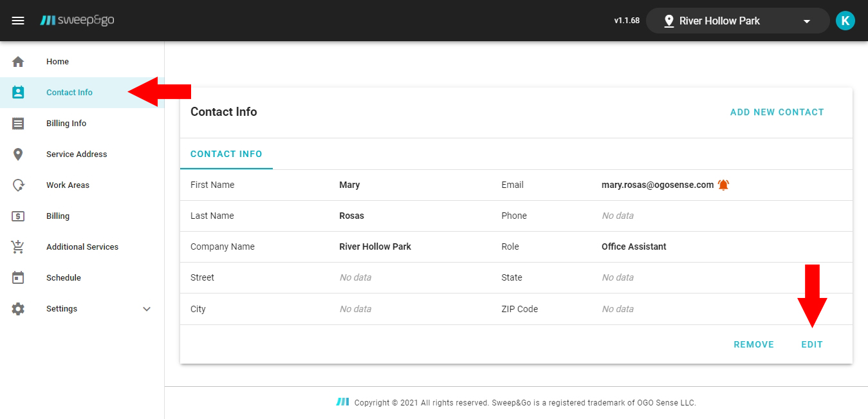Viewport: 868px width, 419px height.
Task: Open the user avatar K menu
Action: click(x=845, y=21)
